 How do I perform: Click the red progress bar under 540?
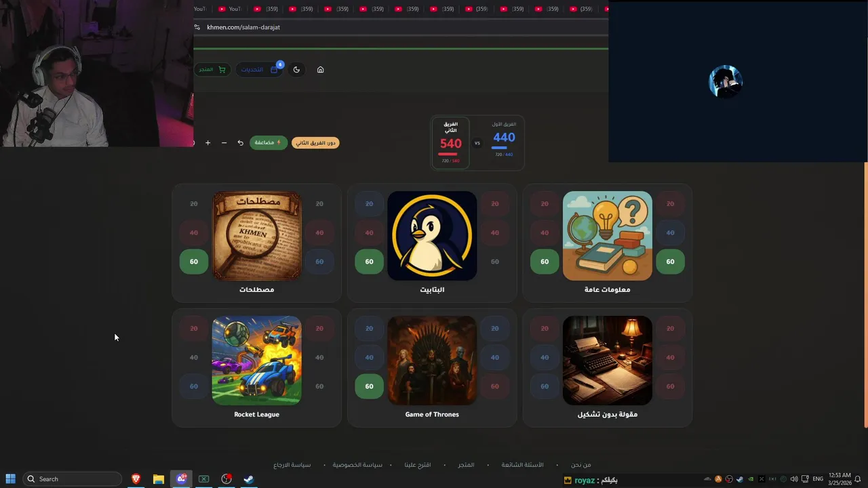click(x=448, y=154)
